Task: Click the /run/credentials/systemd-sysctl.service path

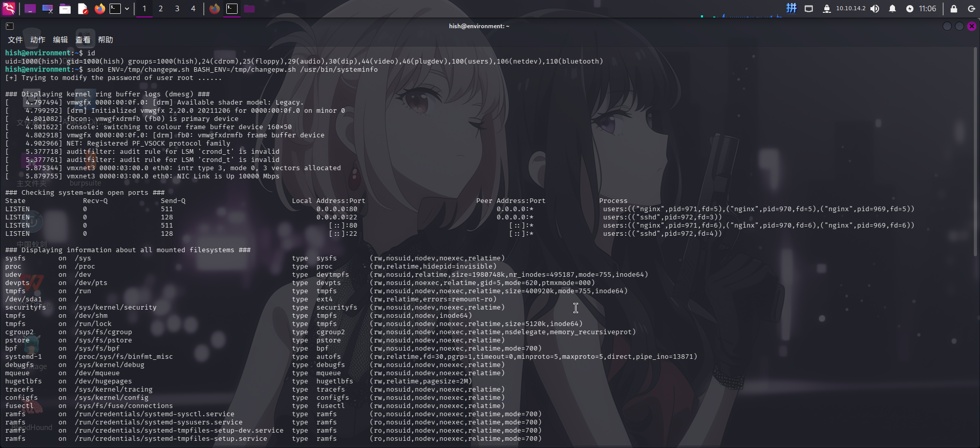Action: (155, 414)
